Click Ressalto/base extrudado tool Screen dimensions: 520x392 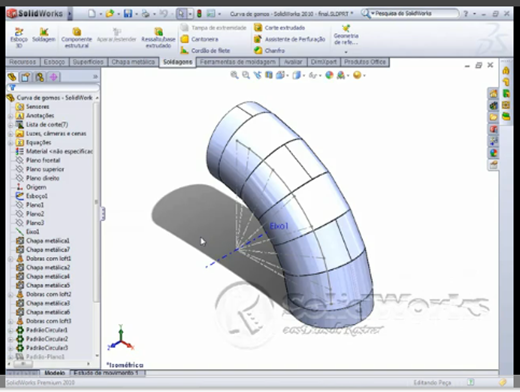(x=158, y=37)
